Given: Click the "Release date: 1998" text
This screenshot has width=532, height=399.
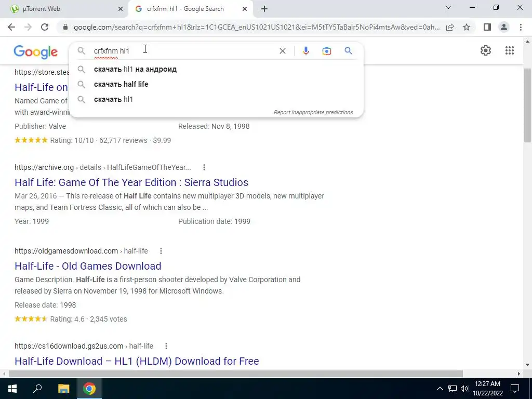Looking at the screenshot, I should [x=45, y=305].
